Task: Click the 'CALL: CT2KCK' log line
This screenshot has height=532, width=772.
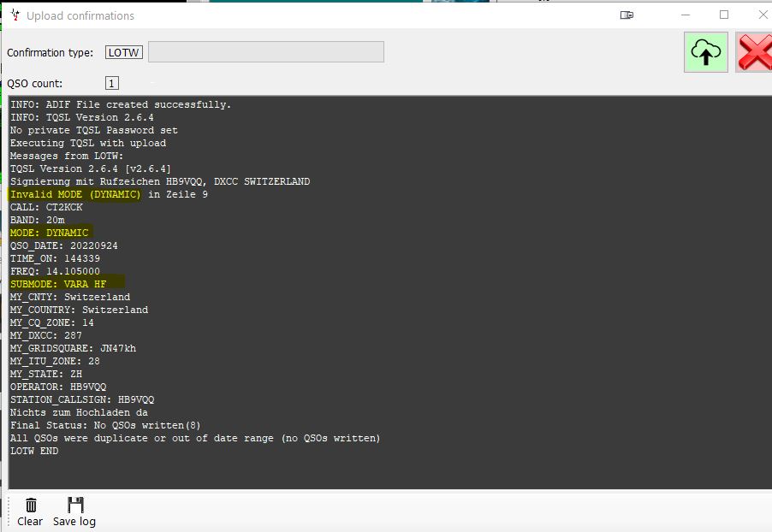Action: 46,207
